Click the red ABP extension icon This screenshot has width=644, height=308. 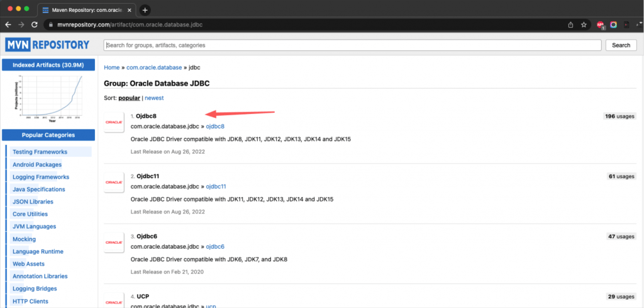[600, 25]
